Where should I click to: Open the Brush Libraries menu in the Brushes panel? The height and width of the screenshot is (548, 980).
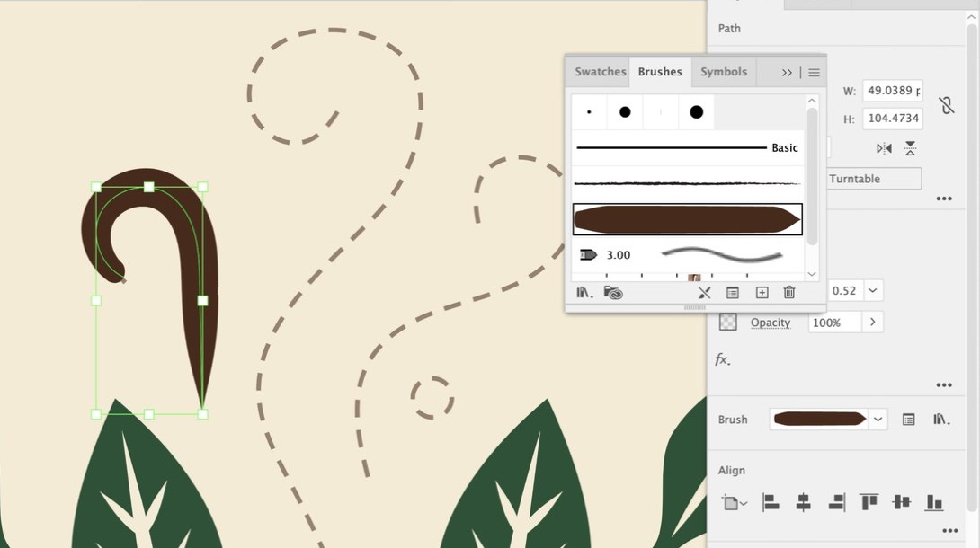click(584, 293)
